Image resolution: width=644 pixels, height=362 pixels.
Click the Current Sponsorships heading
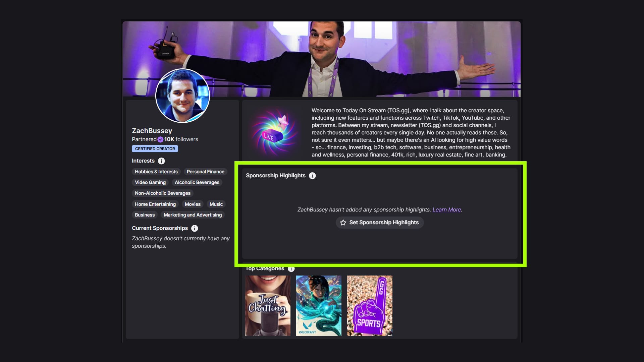pyautogui.click(x=160, y=228)
